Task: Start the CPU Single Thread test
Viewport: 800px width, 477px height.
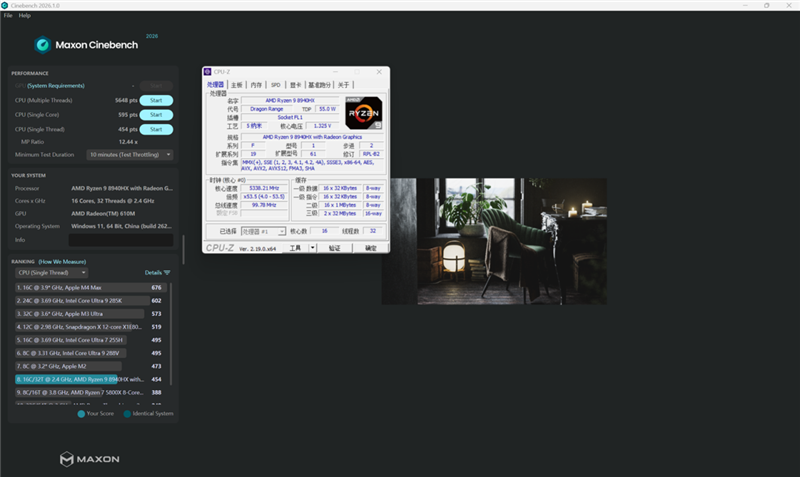Action: click(156, 130)
